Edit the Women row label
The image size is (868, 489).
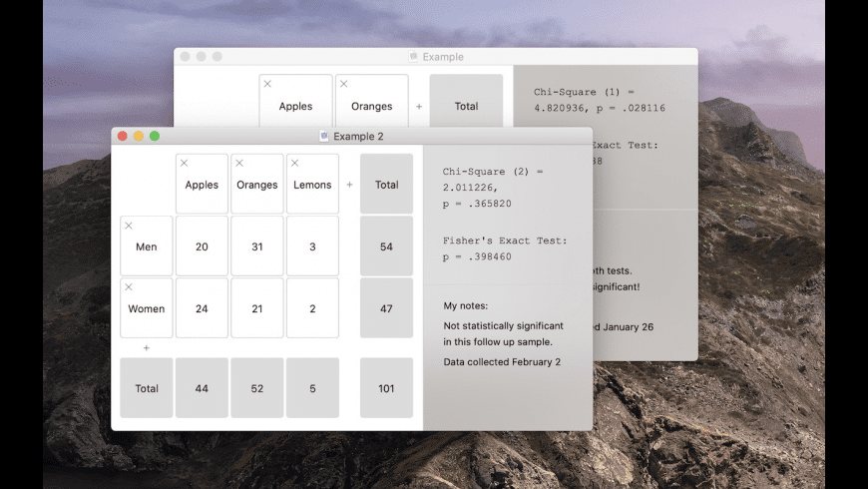point(146,308)
